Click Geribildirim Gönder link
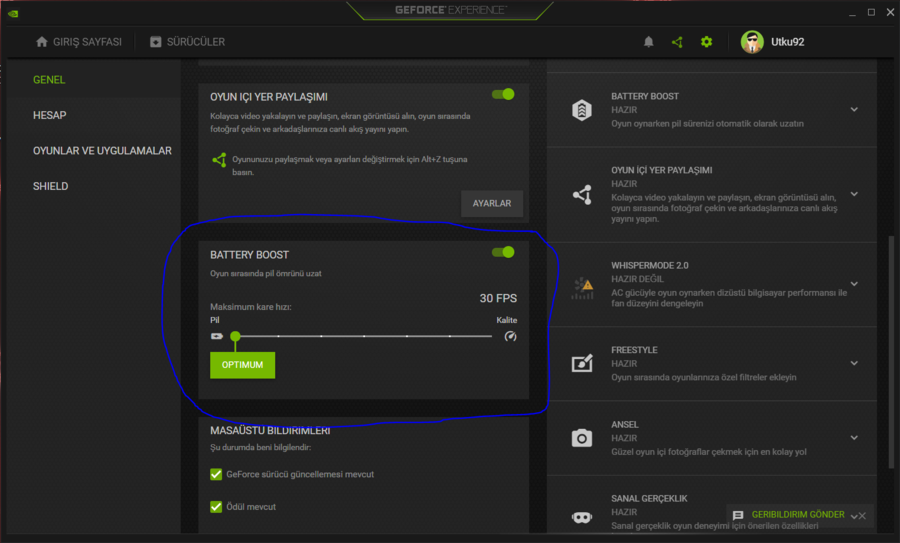The height and width of the screenshot is (543, 900). click(798, 515)
